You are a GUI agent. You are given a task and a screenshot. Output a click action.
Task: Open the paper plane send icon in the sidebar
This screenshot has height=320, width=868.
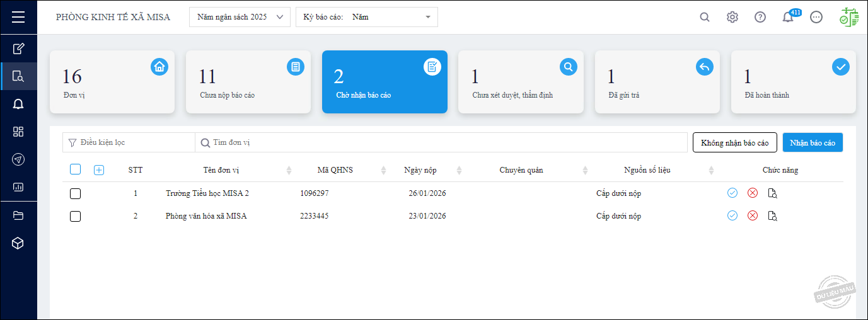pyautogui.click(x=18, y=159)
